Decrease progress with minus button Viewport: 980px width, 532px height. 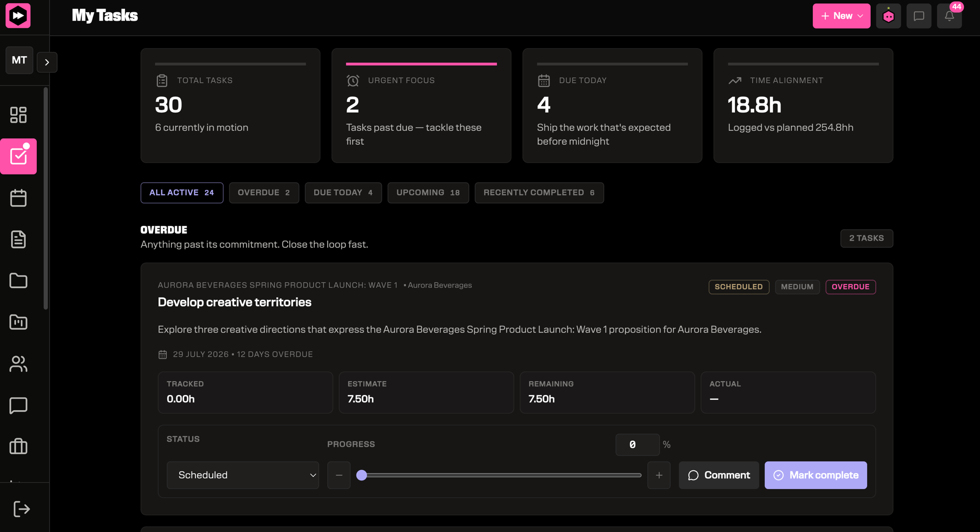pyautogui.click(x=339, y=475)
